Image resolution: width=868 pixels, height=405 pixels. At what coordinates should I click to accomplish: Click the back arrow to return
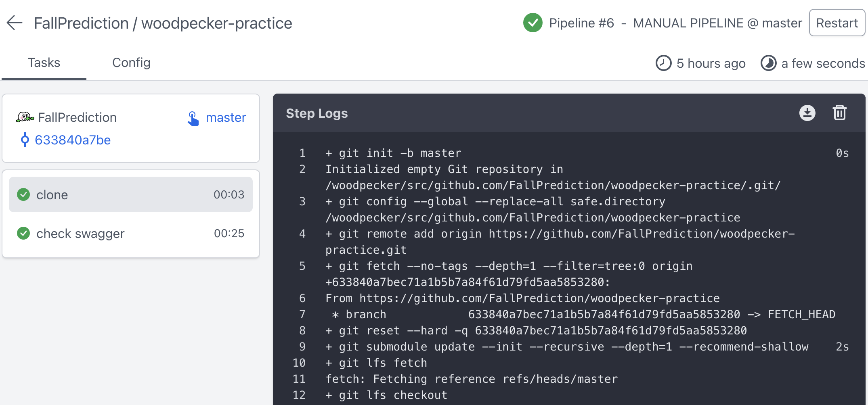(x=14, y=23)
